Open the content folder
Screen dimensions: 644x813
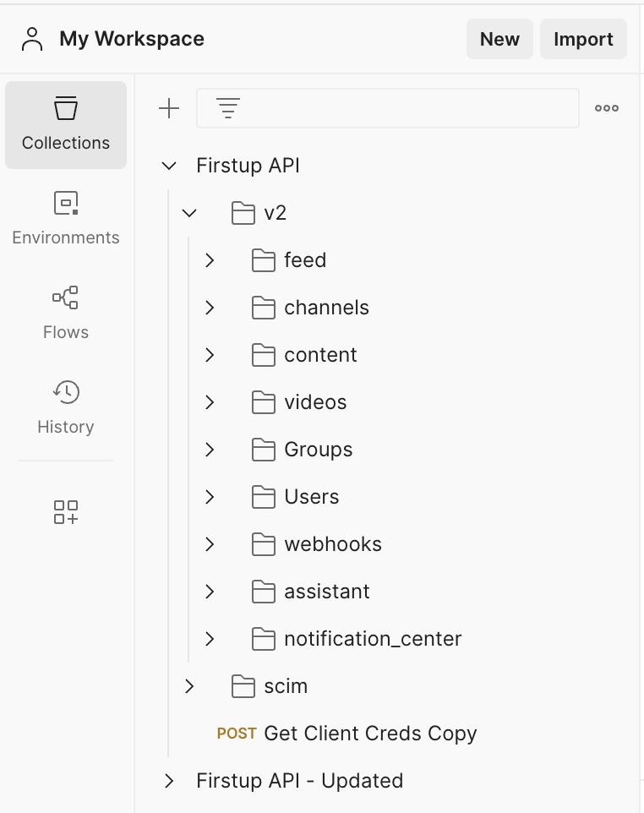322,355
